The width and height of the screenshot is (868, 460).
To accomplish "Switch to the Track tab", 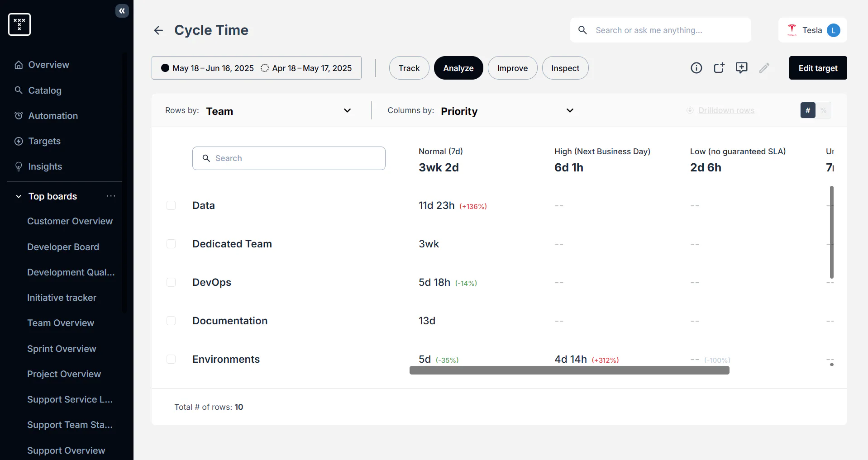I will tap(409, 68).
